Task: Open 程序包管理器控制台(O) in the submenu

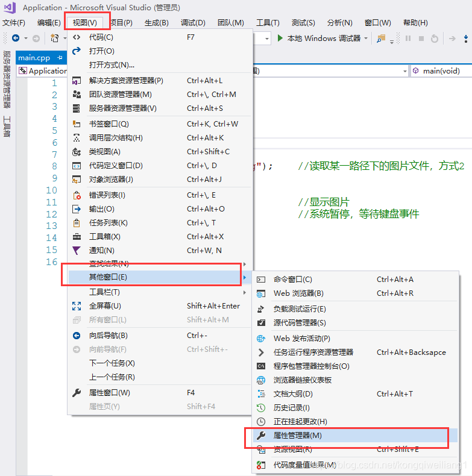Action: pos(356,366)
